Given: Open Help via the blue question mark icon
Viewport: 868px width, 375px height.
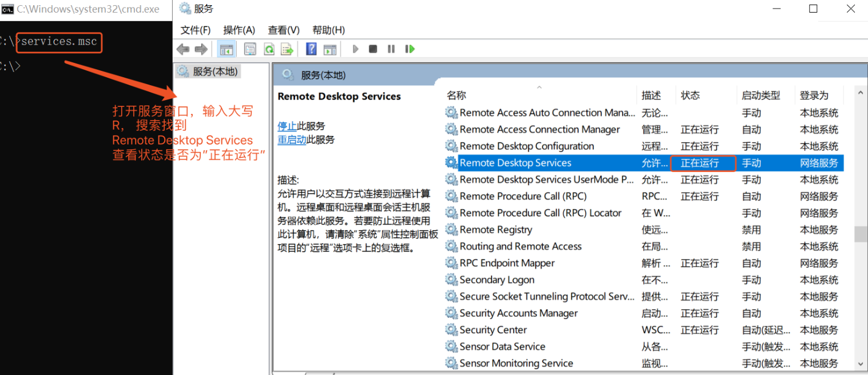Looking at the screenshot, I should click(310, 49).
